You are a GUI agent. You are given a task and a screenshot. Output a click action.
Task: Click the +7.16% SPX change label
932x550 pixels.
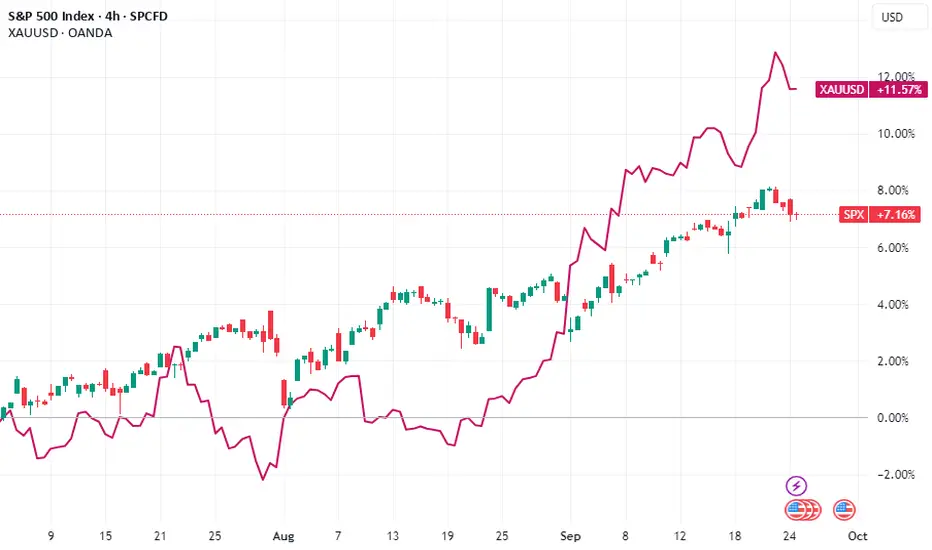point(895,215)
